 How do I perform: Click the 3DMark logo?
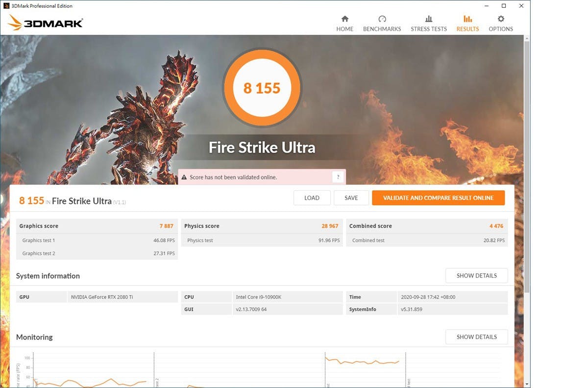click(x=45, y=23)
